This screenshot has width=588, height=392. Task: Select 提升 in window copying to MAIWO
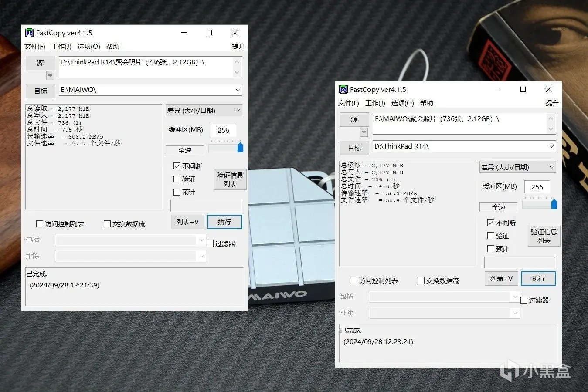click(x=238, y=46)
